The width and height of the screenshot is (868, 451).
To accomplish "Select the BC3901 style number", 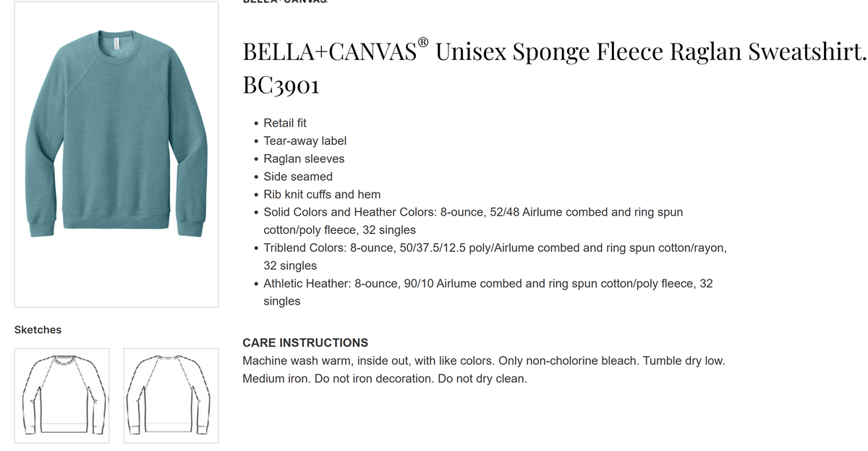I will pyautogui.click(x=281, y=85).
